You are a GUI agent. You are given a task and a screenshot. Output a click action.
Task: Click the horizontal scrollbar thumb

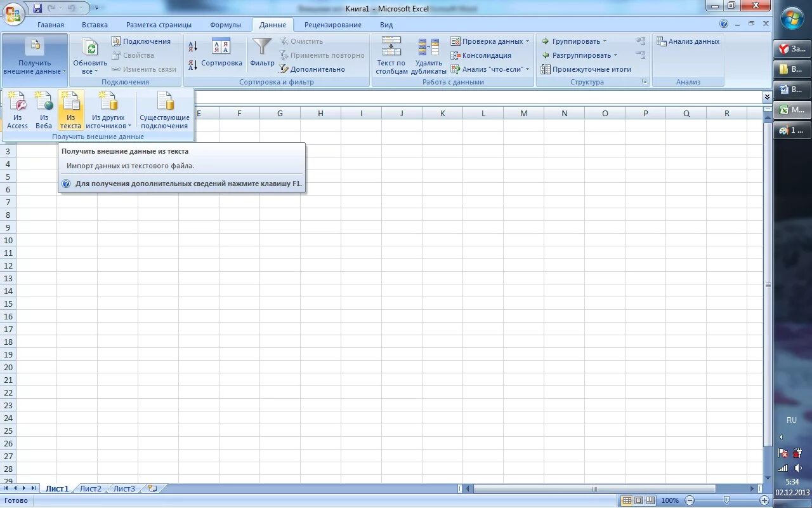click(x=594, y=489)
